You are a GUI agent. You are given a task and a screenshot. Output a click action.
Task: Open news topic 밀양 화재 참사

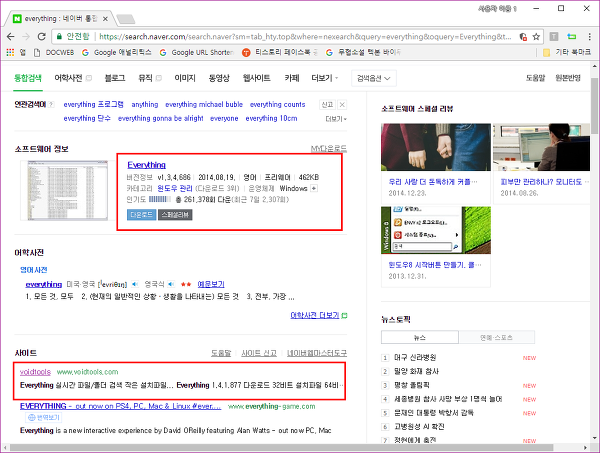(416, 372)
